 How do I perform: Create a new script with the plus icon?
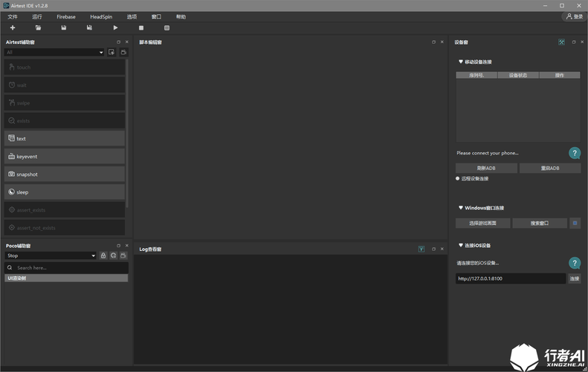tap(13, 27)
